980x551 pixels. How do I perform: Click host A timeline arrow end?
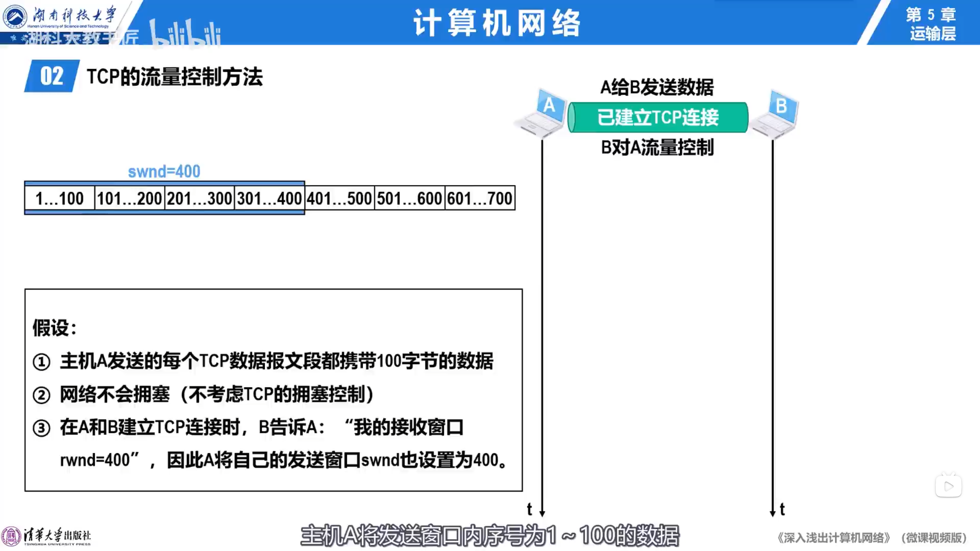542,513
